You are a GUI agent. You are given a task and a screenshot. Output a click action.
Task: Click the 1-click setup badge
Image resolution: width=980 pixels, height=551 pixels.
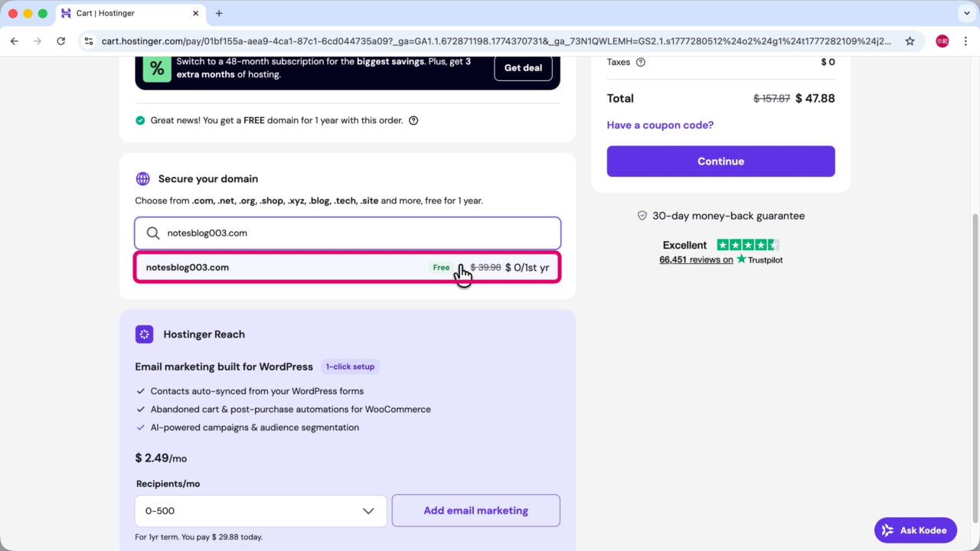click(350, 367)
